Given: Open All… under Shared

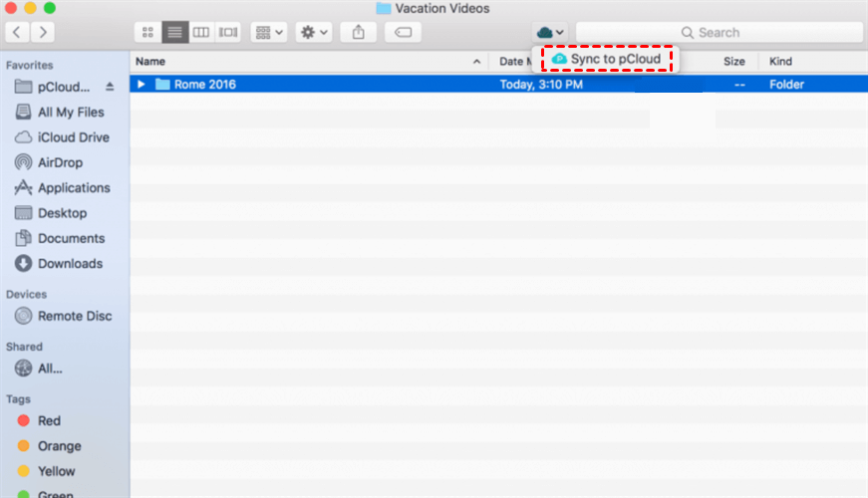Looking at the screenshot, I should [x=38, y=369].
